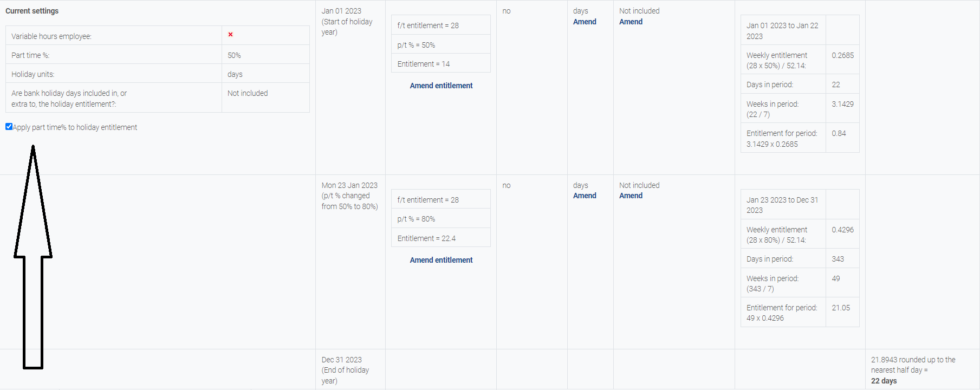The height and width of the screenshot is (390, 980).
Task: Click the Current settings heading
Action: click(x=32, y=11)
